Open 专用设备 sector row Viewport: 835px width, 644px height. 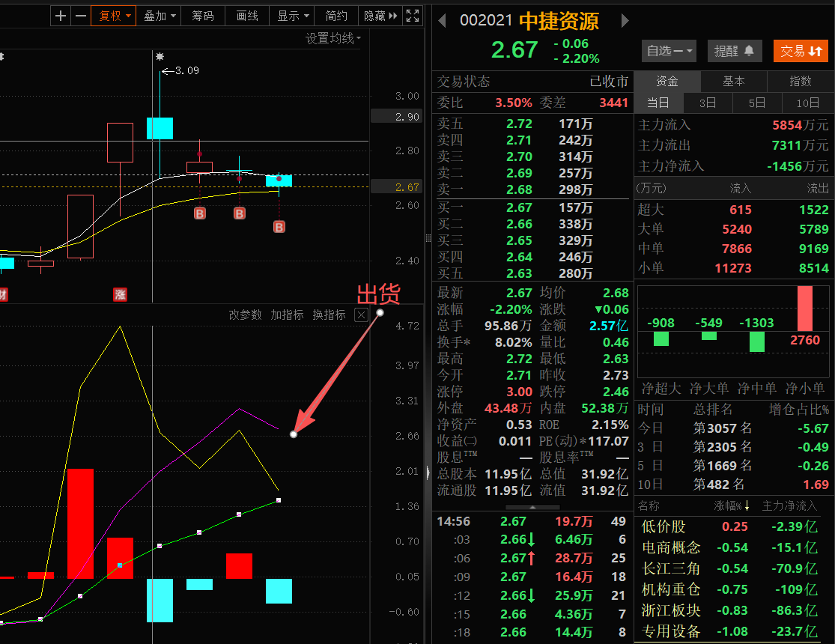[729, 631]
